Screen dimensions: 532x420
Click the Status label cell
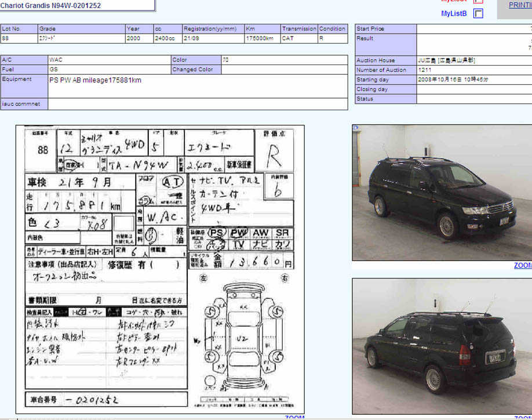point(386,99)
